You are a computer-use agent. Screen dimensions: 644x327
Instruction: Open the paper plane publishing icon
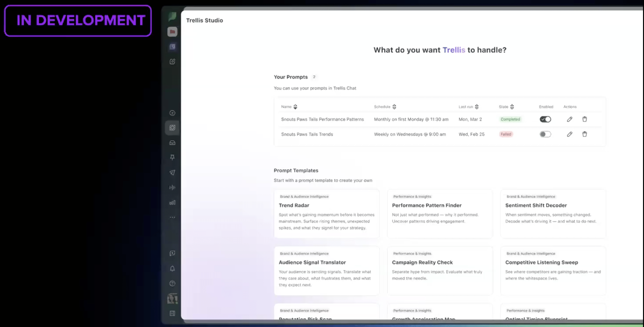point(172,172)
